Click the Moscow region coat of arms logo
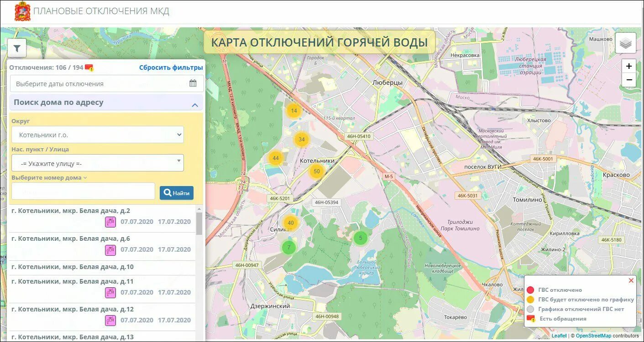The width and height of the screenshot is (644, 342). pyautogui.click(x=22, y=11)
